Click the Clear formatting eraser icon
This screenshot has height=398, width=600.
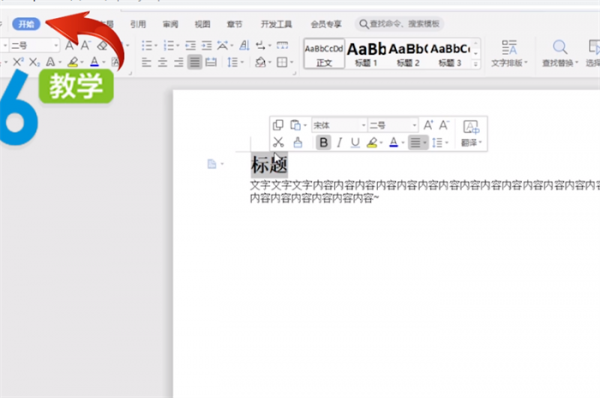(x=102, y=46)
